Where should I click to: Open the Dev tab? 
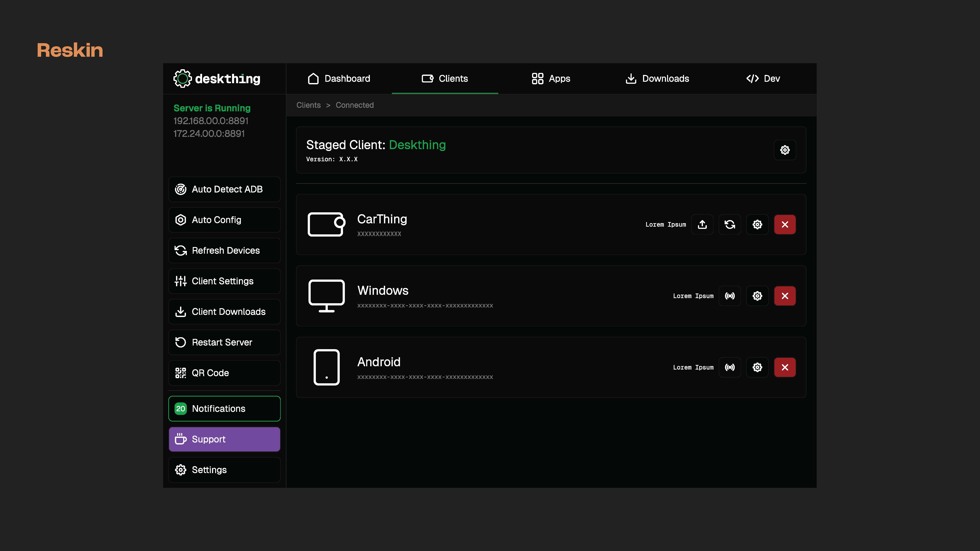[763, 79]
